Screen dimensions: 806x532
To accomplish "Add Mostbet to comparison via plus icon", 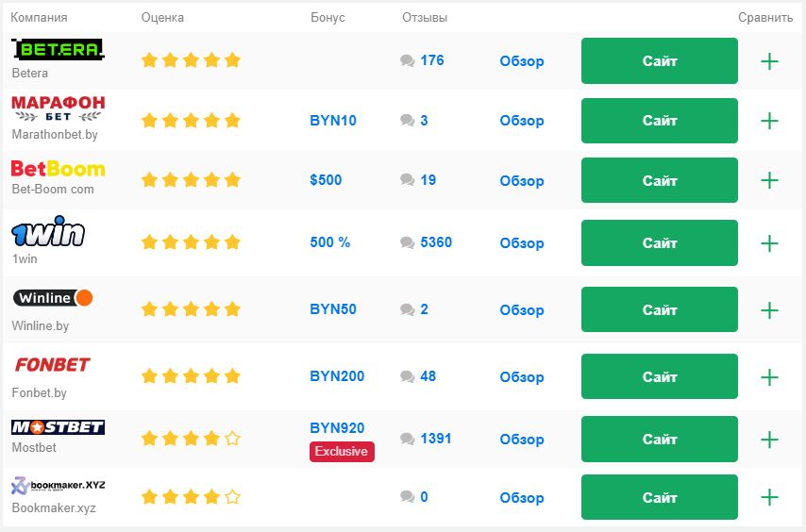I will click(x=769, y=439).
